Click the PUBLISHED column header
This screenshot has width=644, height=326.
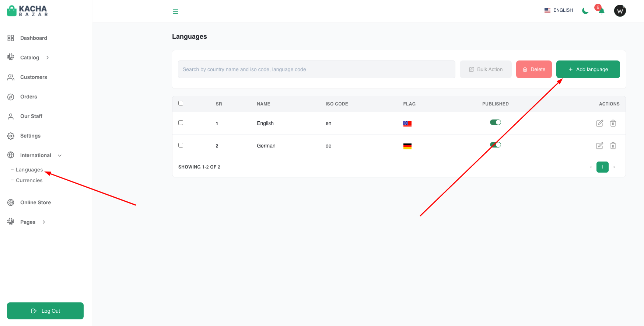[x=496, y=104]
